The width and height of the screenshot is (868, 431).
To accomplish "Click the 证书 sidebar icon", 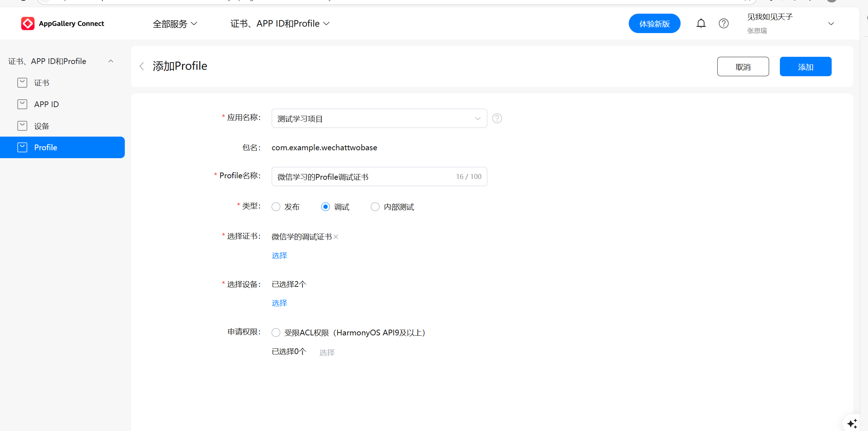I will [x=22, y=83].
